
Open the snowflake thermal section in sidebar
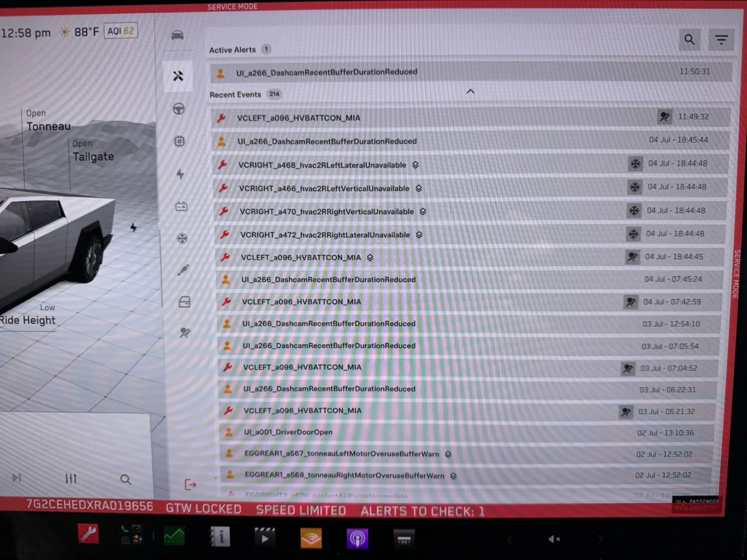183,238
